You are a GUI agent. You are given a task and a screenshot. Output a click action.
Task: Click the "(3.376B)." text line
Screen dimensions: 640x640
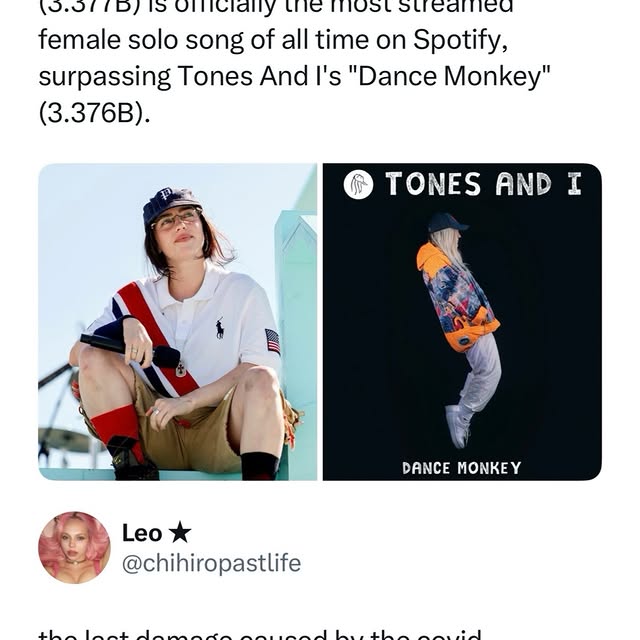(95, 112)
